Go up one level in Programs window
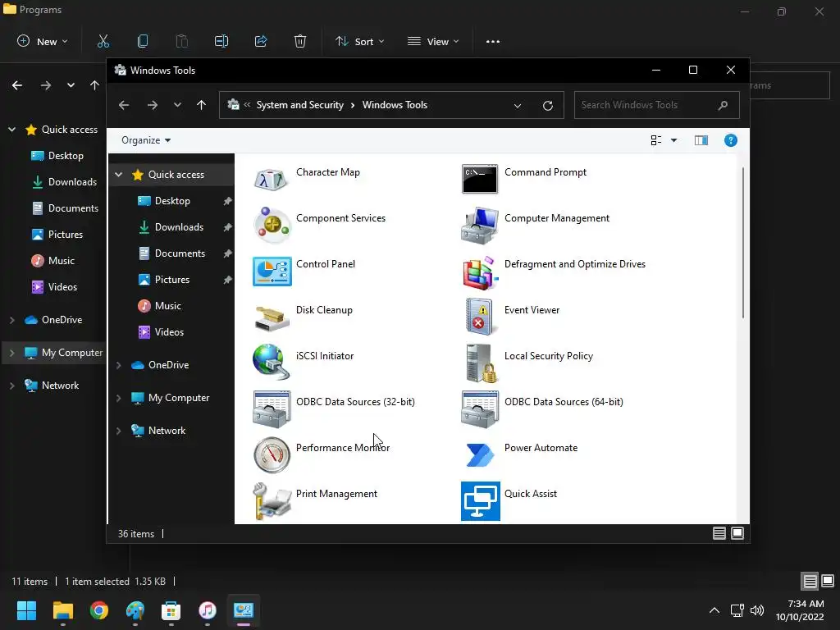The image size is (840, 630). 94,85
